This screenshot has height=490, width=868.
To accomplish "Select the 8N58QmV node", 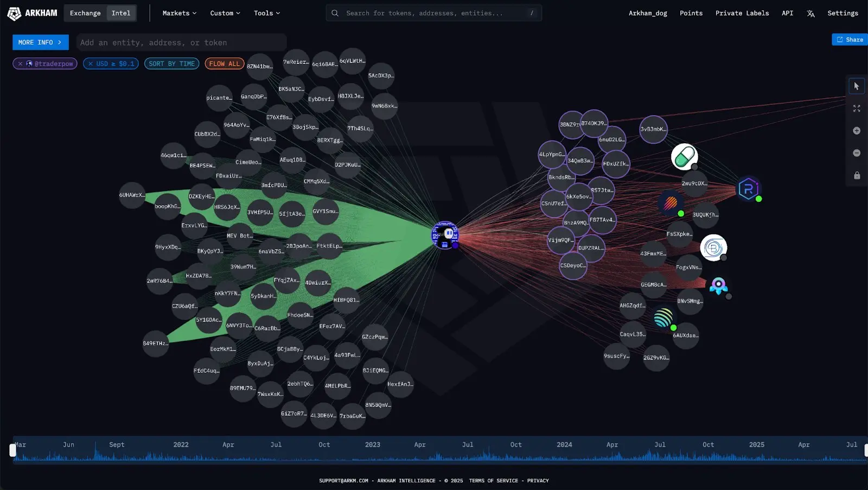I will [x=378, y=405].
